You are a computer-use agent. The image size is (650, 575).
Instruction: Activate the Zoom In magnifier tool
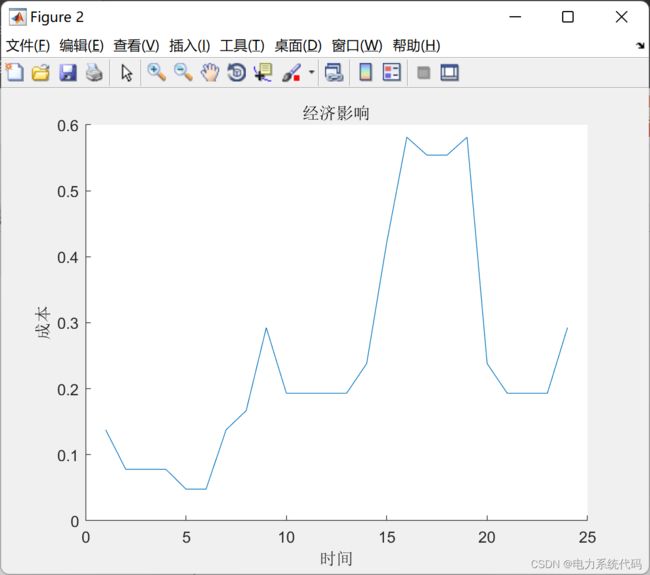click(156, 73)
